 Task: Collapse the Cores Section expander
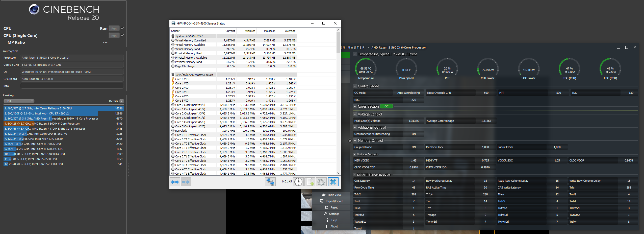355,106
